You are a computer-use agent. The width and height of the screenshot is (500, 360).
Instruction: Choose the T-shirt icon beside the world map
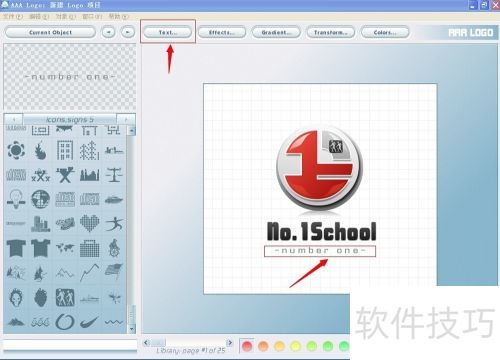[x=40, y=248]
